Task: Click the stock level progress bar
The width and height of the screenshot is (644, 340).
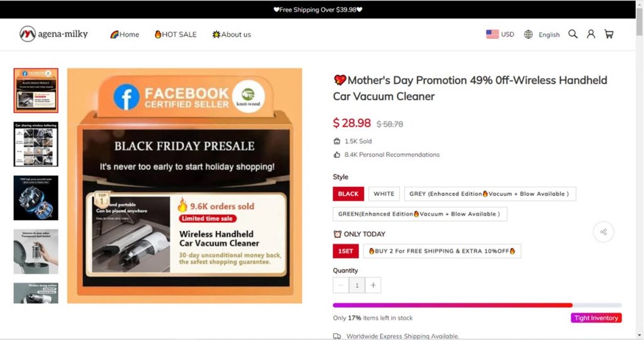Action: (x=477, y=305)
